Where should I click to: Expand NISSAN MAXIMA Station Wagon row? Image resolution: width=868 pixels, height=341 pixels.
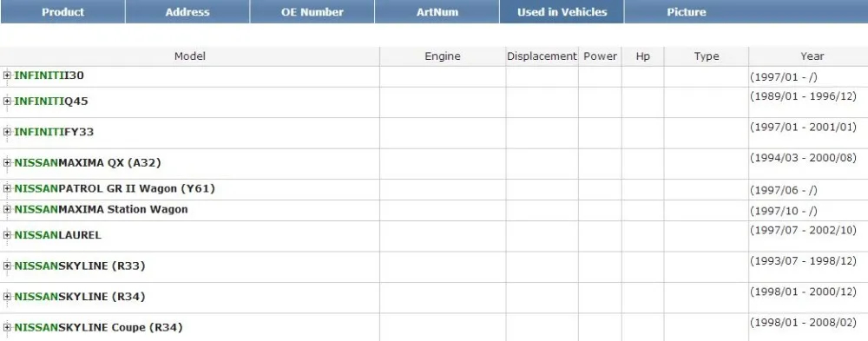click(7, 209)
